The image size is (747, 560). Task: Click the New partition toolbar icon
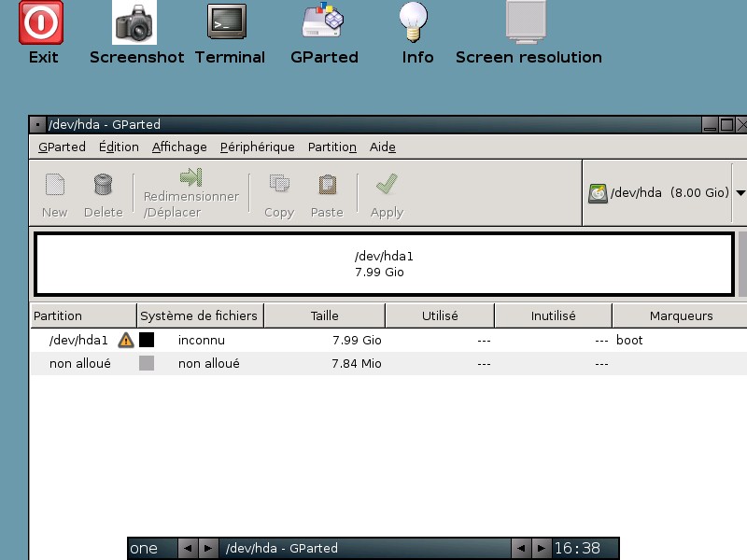(55, 185)
